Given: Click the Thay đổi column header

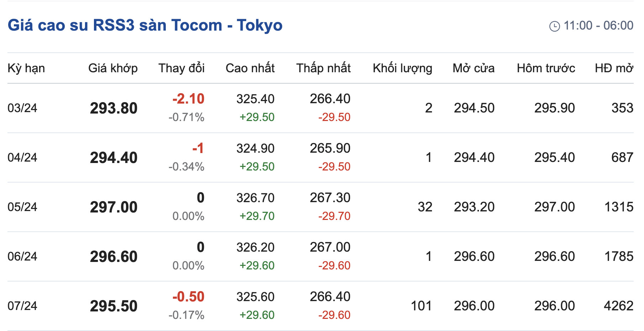Looking at the screenshot, I should tap(181, 68).
